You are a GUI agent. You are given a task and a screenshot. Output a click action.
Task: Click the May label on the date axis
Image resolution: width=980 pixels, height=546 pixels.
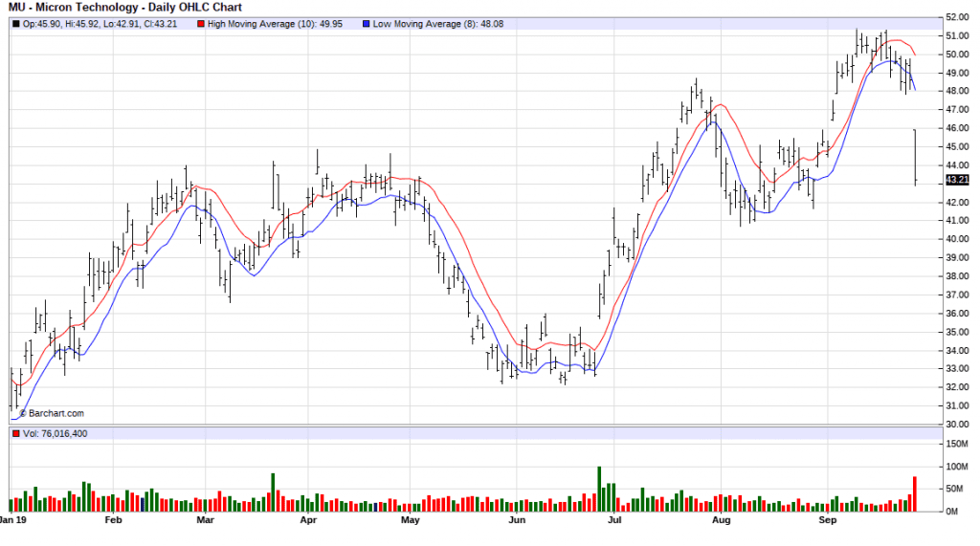[x=411, y=522]
